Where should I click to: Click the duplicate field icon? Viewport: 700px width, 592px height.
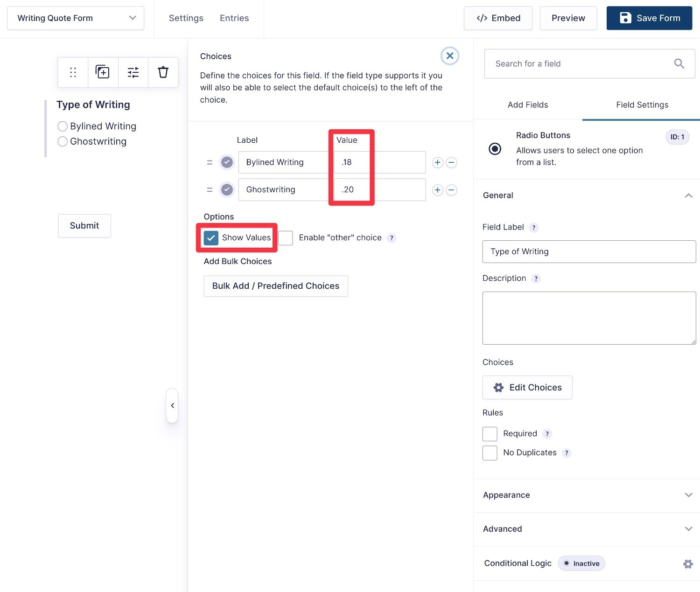click(103, 72)
